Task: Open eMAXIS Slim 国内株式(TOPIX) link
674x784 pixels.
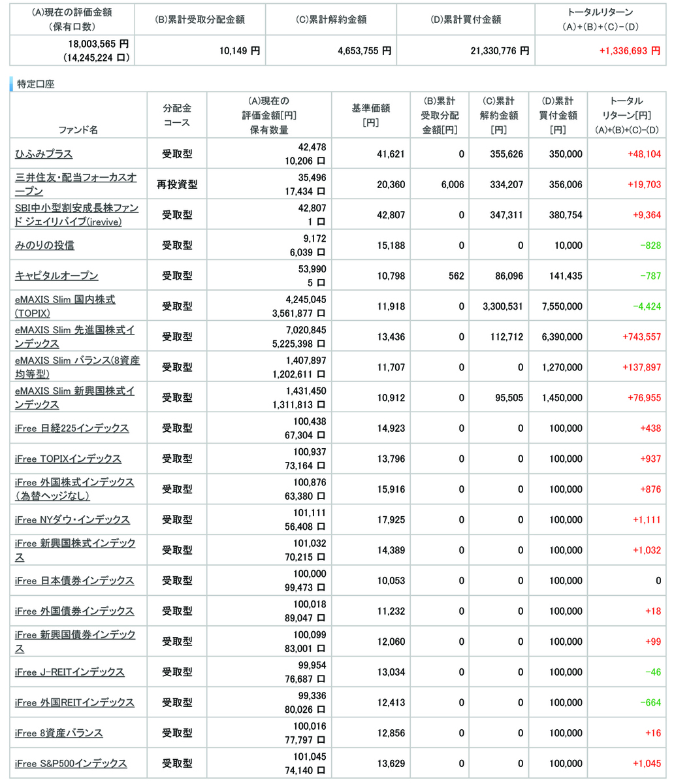Action: (65, 306)
